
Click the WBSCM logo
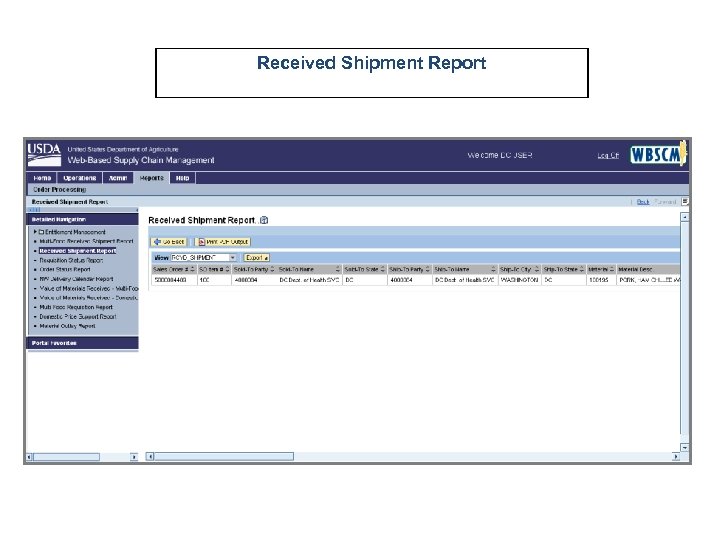click(x=658, y=154)
